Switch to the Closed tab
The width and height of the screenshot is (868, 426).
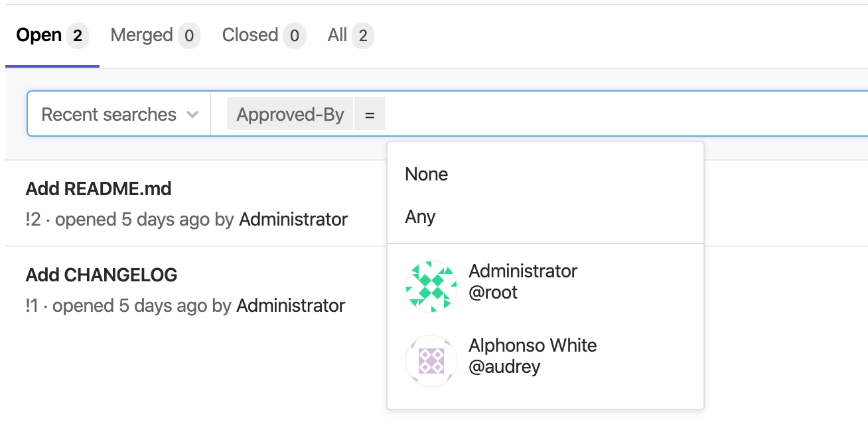pyautogui.click(x=250, y=35)
